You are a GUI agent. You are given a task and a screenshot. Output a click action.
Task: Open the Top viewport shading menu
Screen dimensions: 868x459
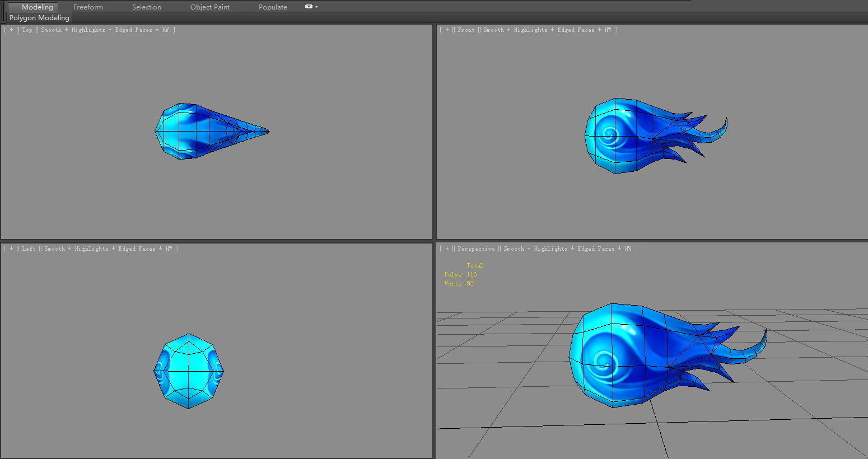click(105, 30)
